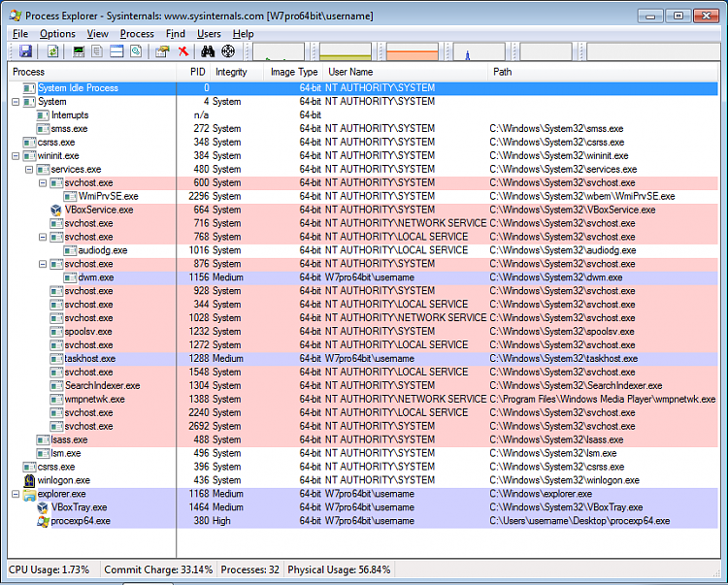Screen dimensions: 728x585
Task: Click the window resize grip in the corner
Action: coord(716,573)
